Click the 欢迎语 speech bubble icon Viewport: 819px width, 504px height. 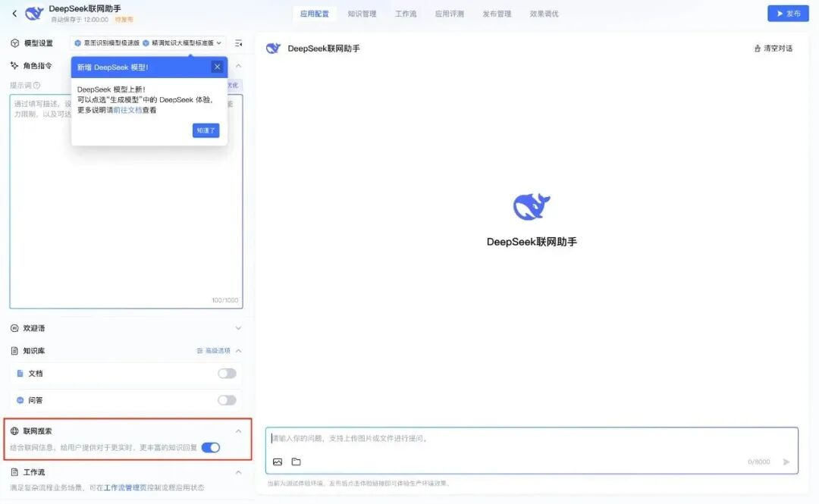[14, 328]
